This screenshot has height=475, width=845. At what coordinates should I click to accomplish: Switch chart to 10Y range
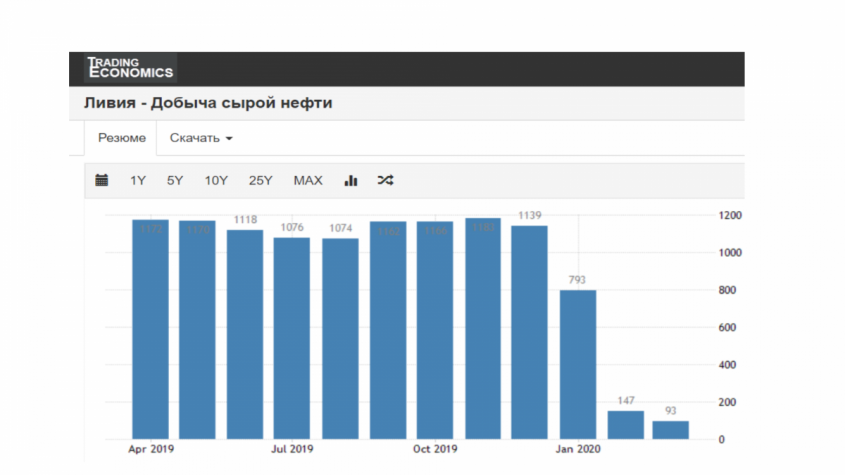click(x=216, y=181)
